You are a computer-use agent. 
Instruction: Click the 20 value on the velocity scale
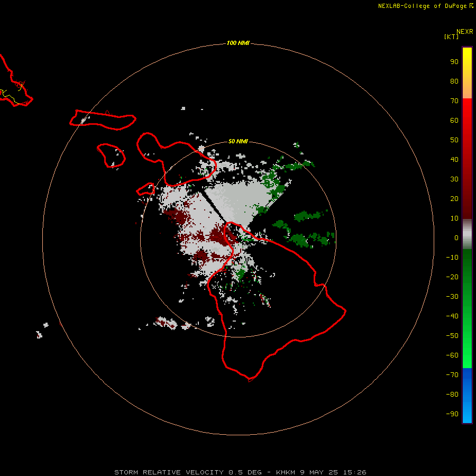[454, 198]
